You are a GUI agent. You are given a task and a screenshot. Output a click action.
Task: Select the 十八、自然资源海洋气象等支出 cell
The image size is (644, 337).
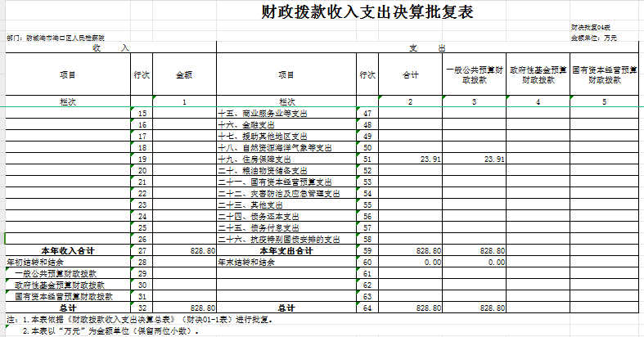(x=286, y=148)
